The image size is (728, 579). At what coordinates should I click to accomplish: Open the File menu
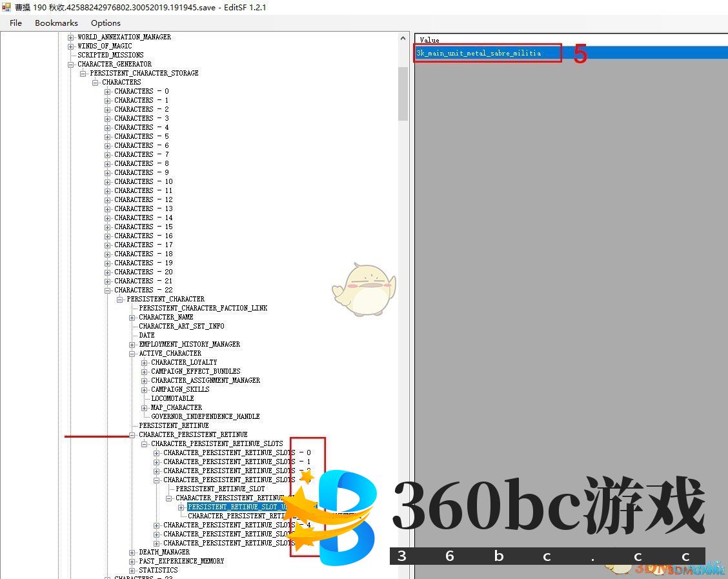[x=15, y=23]
